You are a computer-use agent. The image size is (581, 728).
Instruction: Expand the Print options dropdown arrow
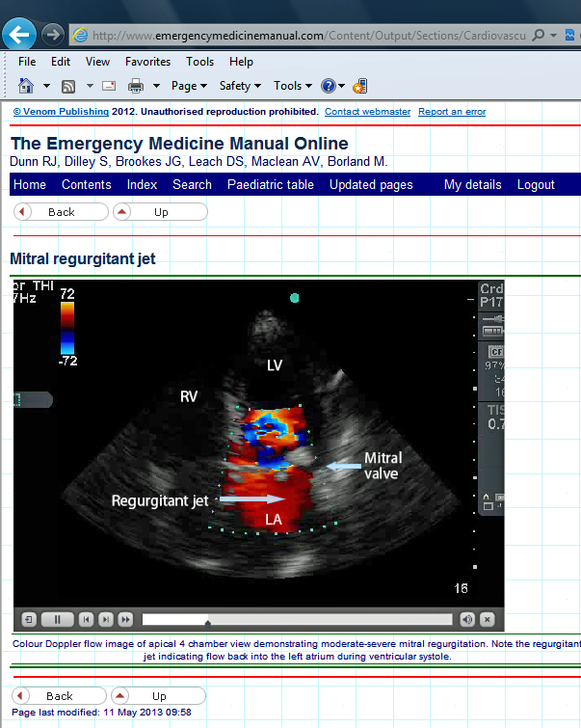pyautogui.click(x=156, y=86)
